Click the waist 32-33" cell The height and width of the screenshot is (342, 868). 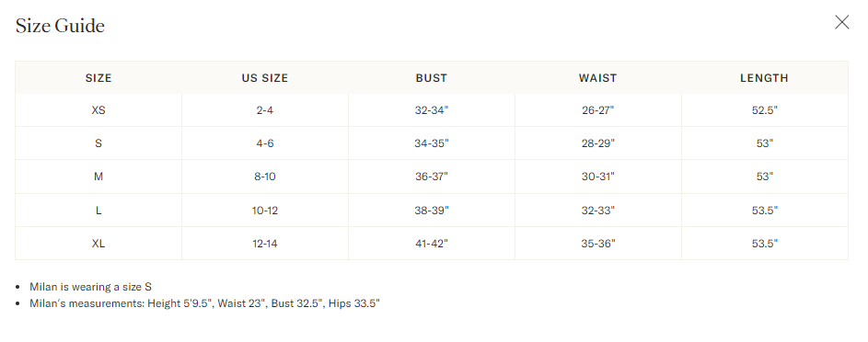coord(598,210)
